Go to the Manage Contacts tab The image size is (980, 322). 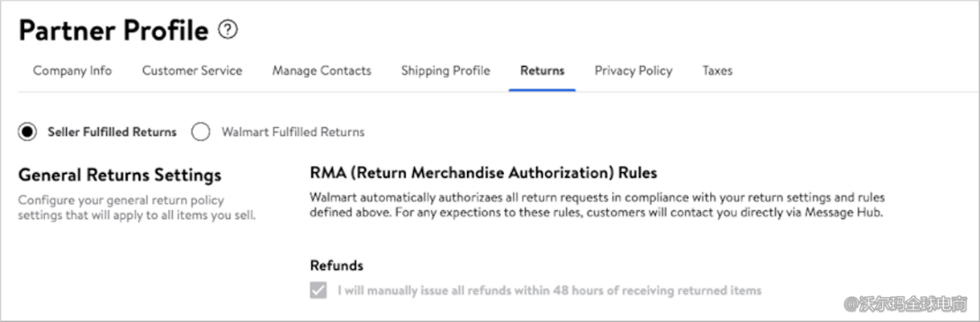(322, 71)
